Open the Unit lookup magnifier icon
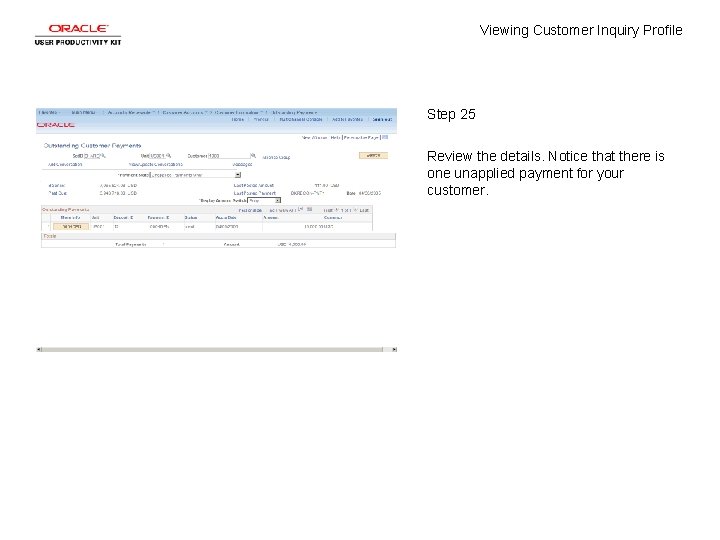The width and height of the screenshot is (720, 540). [169, 156]
